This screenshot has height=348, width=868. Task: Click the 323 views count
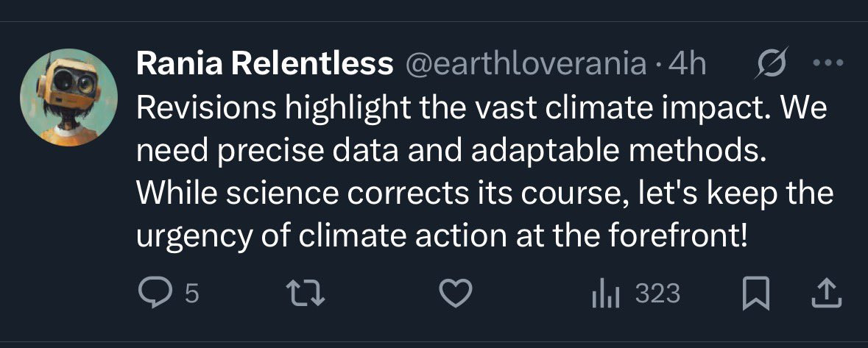point(657,294)
